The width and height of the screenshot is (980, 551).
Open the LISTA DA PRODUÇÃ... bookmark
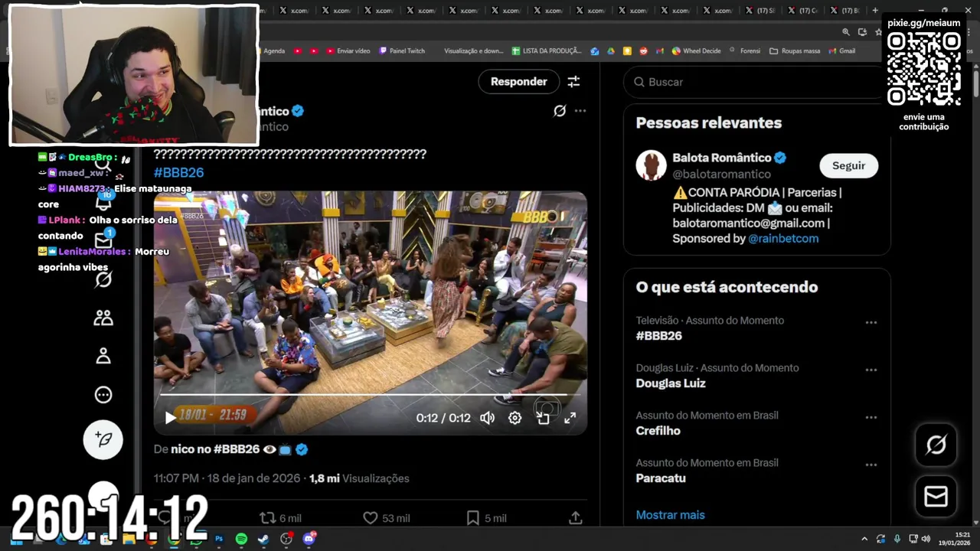[x=547, y=51]
